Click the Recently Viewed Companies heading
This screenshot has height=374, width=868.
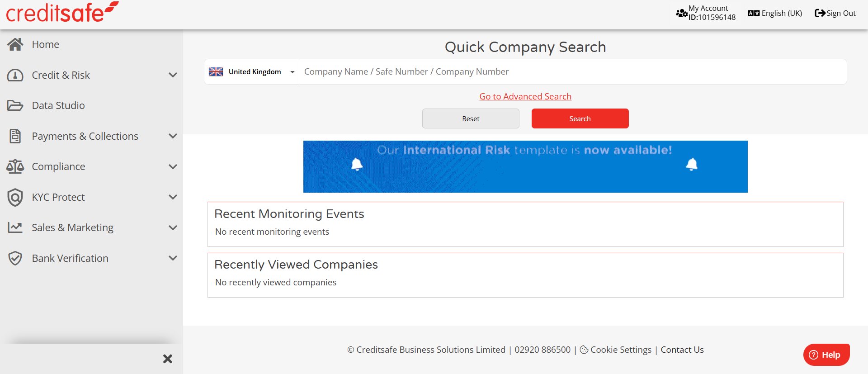pyautogui.click(x=296, y=265)
